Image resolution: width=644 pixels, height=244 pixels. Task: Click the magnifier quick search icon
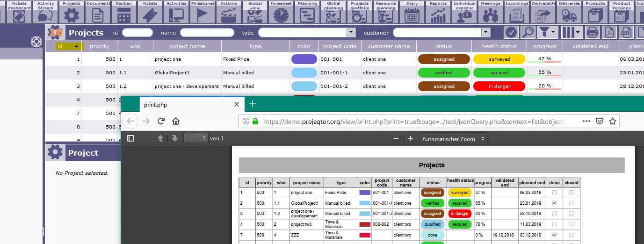tap(528, 32)
